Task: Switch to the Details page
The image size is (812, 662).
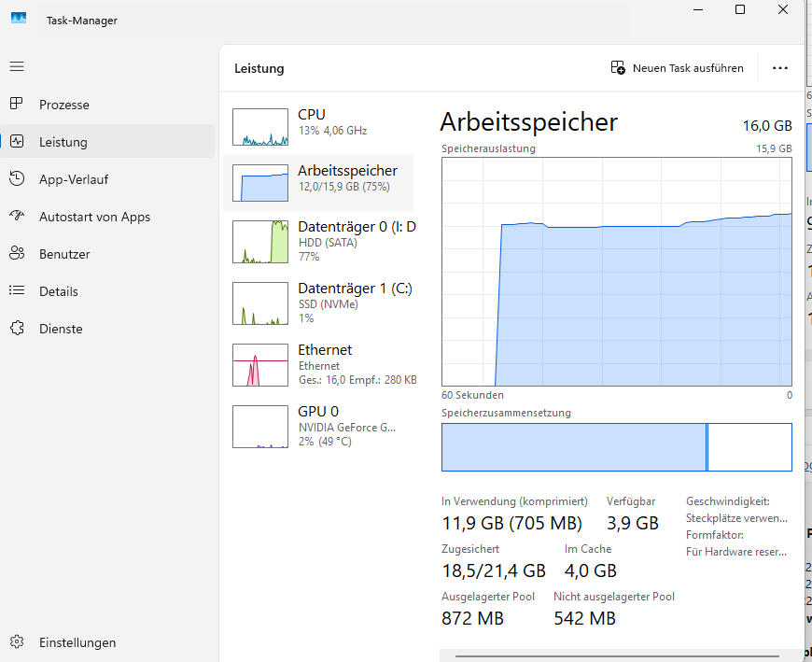Action: pos(107,291)
